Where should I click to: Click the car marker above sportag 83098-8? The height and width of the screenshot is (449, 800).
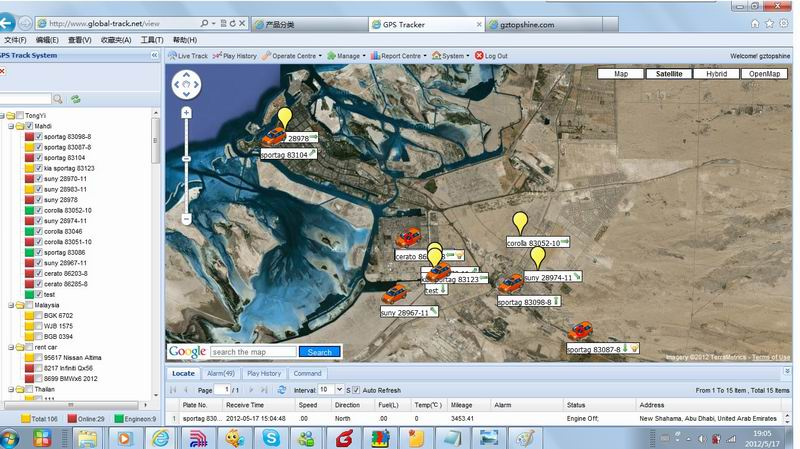pos(511,283)
